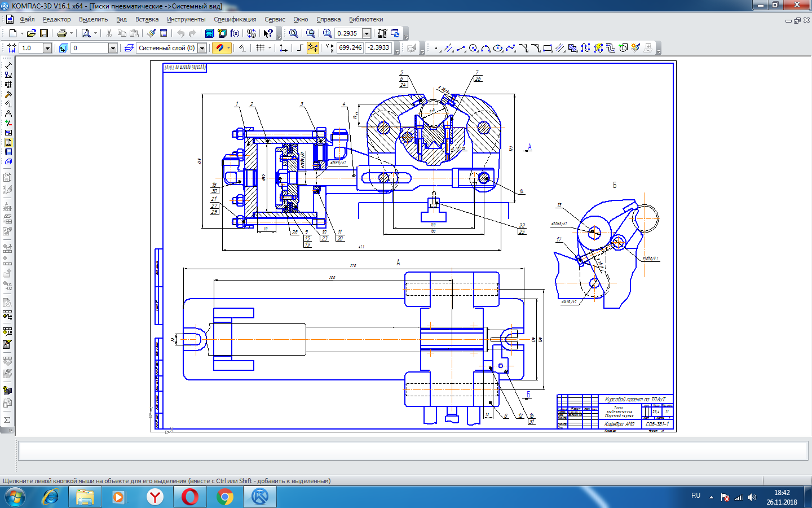Open the Инструменты menu
The image size is (812, 508).
point(186,19)
